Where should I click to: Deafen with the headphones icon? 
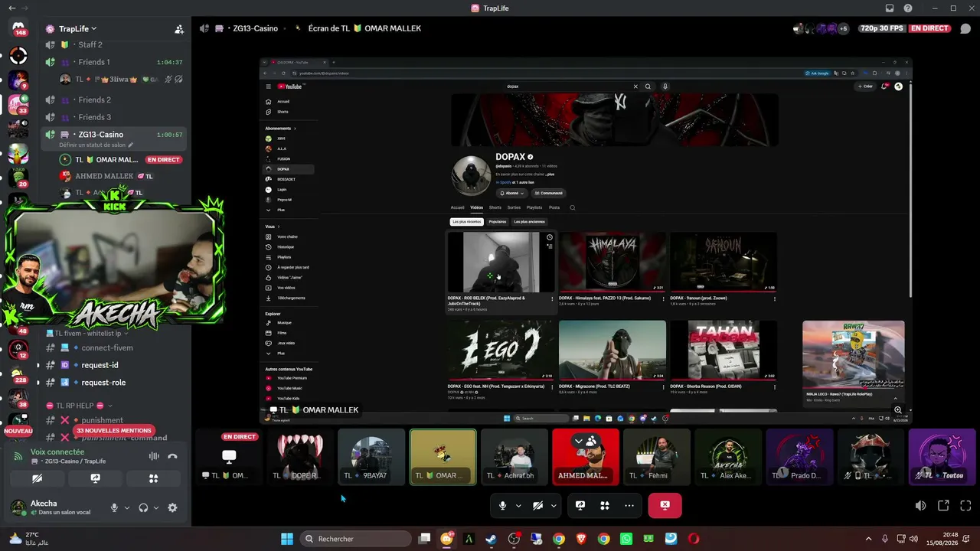143,507
